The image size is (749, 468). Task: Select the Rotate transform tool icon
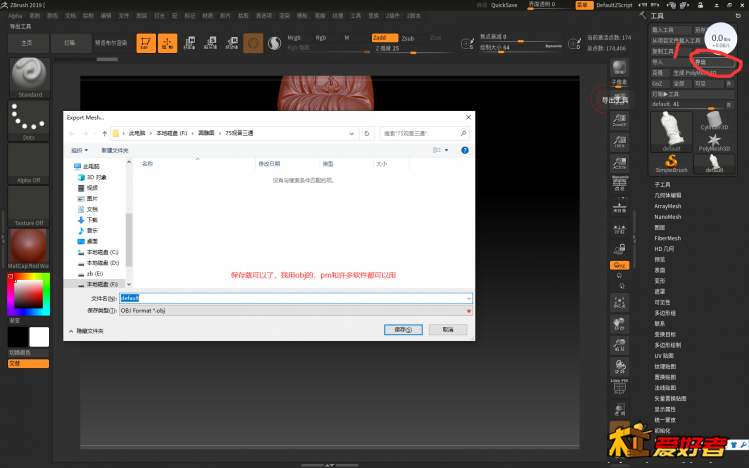click(x=232, y=43)
